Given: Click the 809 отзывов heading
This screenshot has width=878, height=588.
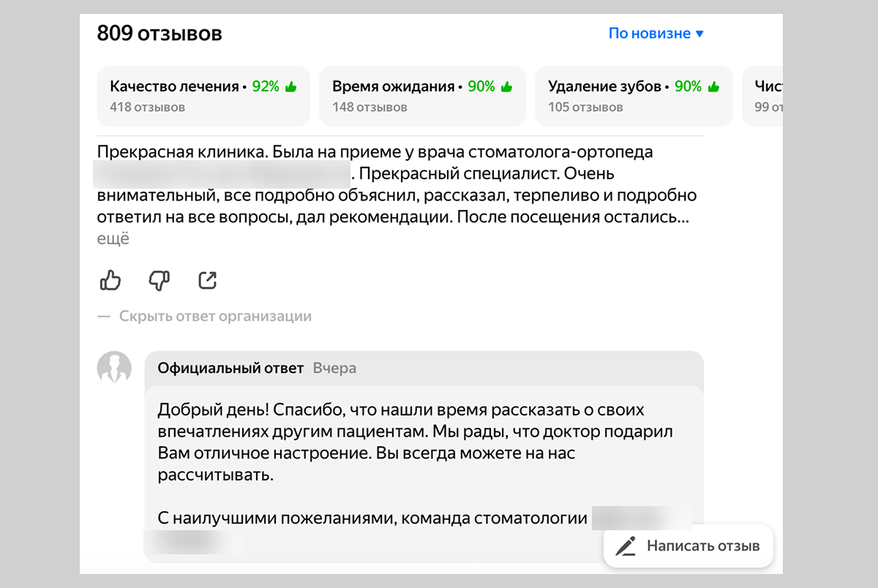Looking at the screenshot, I should click(160, 33).
